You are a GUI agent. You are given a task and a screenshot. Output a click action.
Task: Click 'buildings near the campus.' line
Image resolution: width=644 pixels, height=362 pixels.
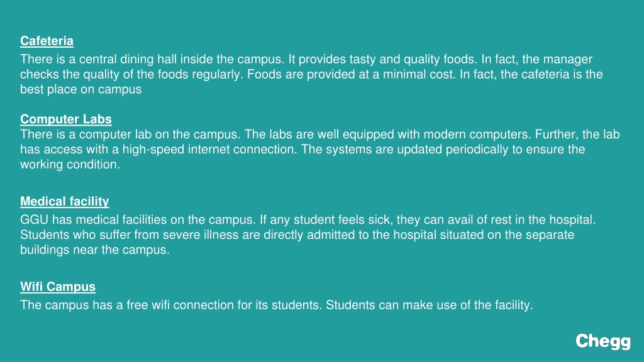pos(95,250)
